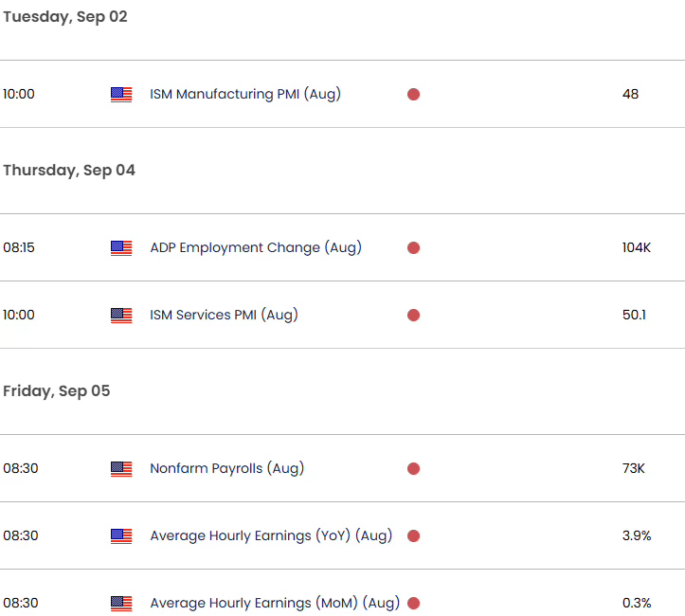Click the US flag beside Nonfarm Payrolls
685x616 pixels.
121,469
